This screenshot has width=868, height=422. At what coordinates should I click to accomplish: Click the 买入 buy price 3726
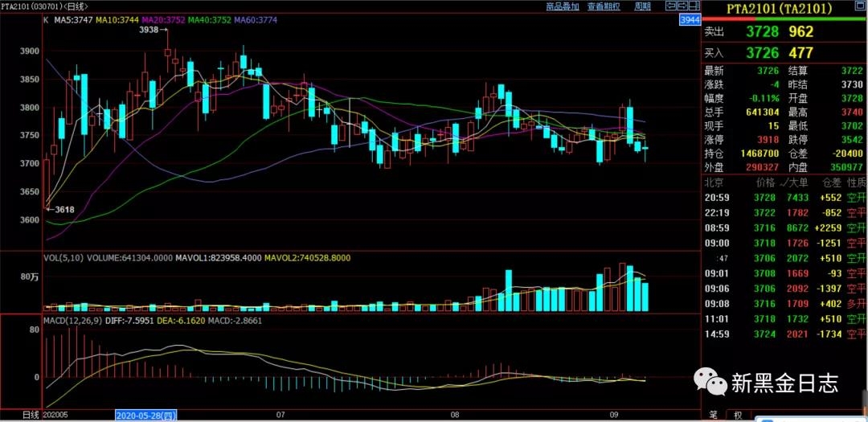point(762,52)
